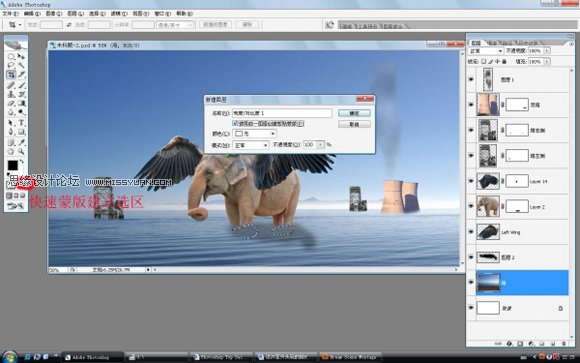This screenshot has height=363, width=580.
Task: Select the Brush tool
Action: pyautogui.click(x=21, y=85)
